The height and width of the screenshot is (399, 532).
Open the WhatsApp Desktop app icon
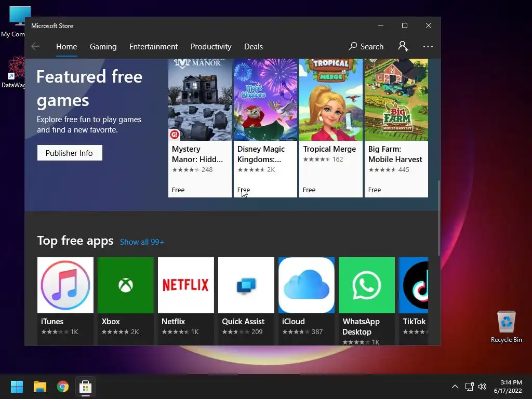(x=367, y=285)
